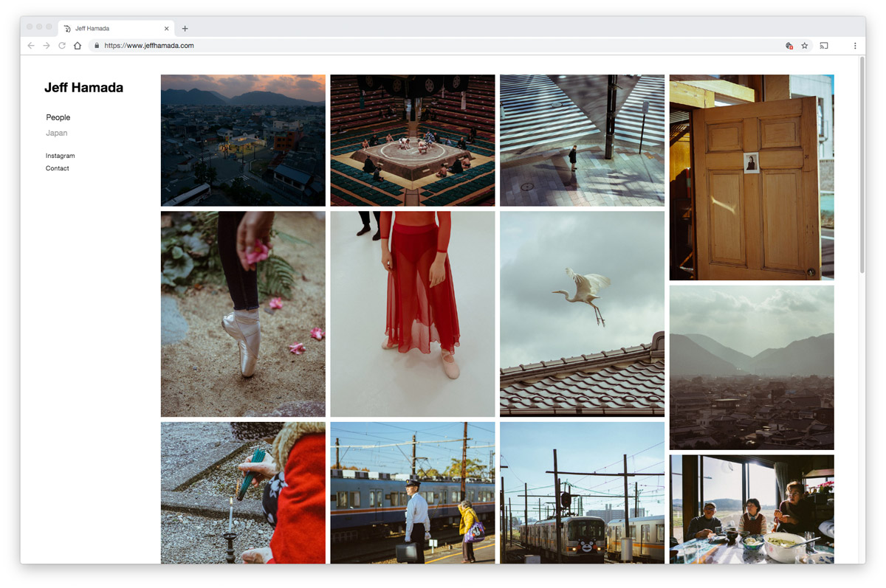The height and width of the screenshot is (588, 886).
Task: Click the cast icon in the toolbar
Action: 824,46
